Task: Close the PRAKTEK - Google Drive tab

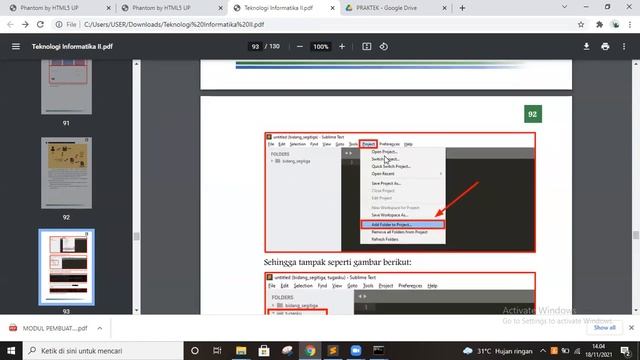Action: [x=444, y=8]
